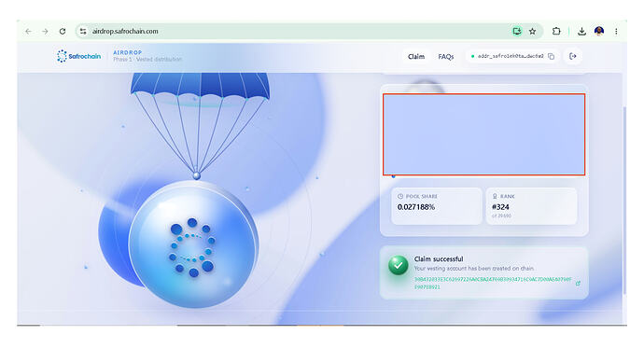Copy the wallet address with copy icon

552,56
